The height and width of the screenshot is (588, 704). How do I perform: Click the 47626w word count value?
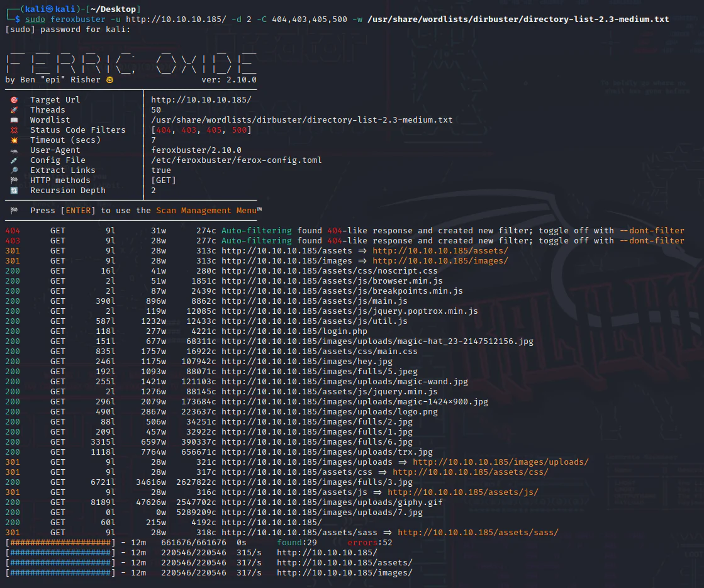pyautogui.click(x=151, y=502)
